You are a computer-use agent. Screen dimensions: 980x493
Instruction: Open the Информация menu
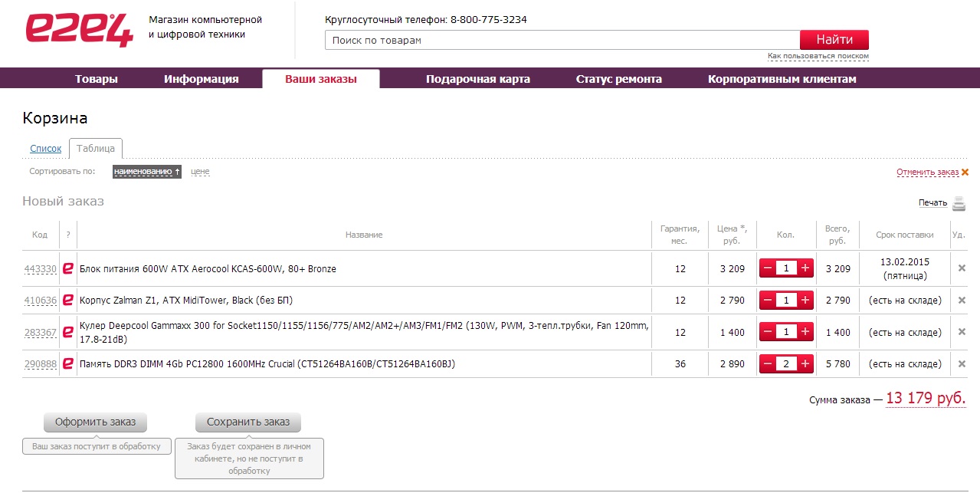click(x=202, y=79)
